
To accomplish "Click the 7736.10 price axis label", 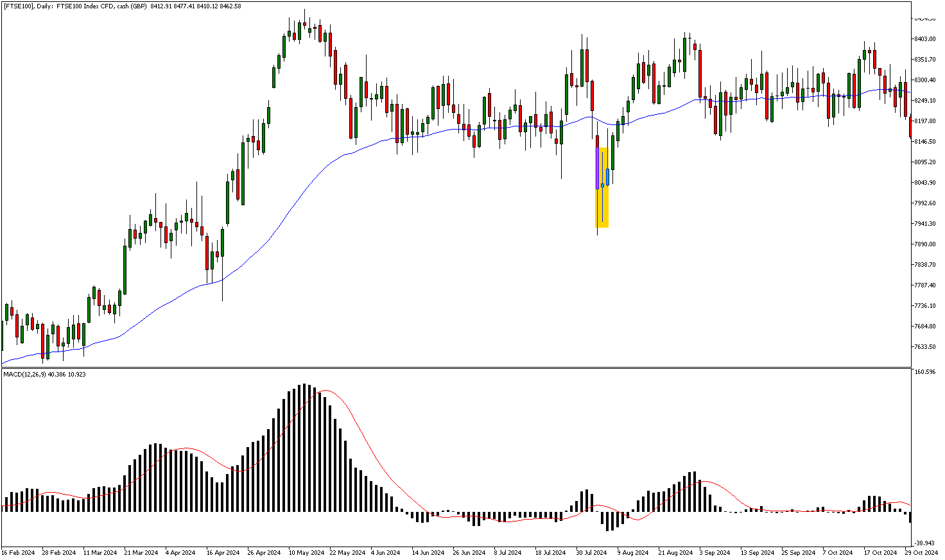I will (x=924, y=306).
